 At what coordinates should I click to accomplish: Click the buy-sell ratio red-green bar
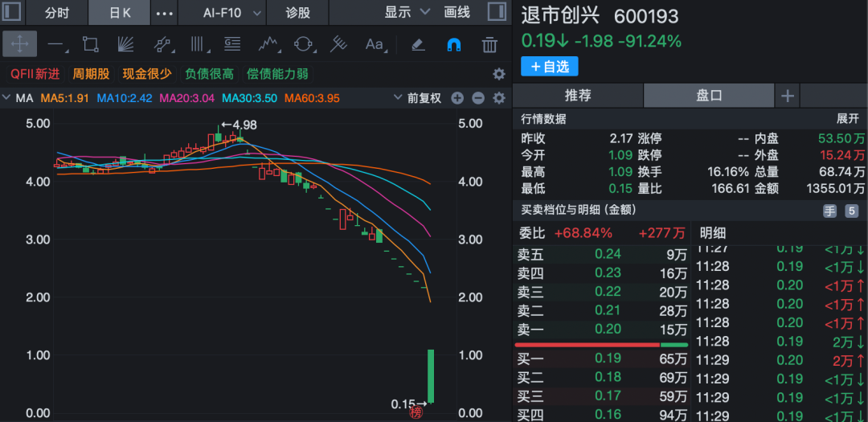pos(602,345)
